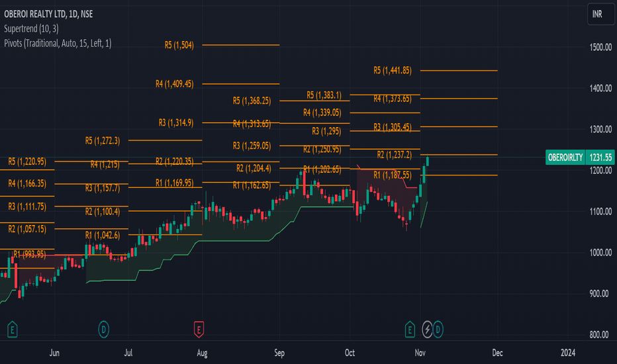The image size is (617, 364).
Task: Click the 800.00 price axis label
Action: point(599,334)
